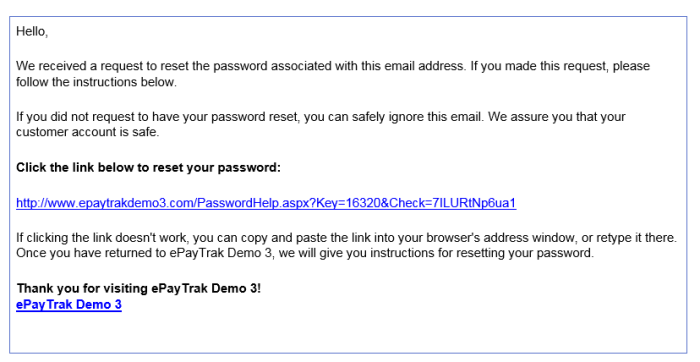Click the 'Key=16320' parameter in the link

coord(348,203)
